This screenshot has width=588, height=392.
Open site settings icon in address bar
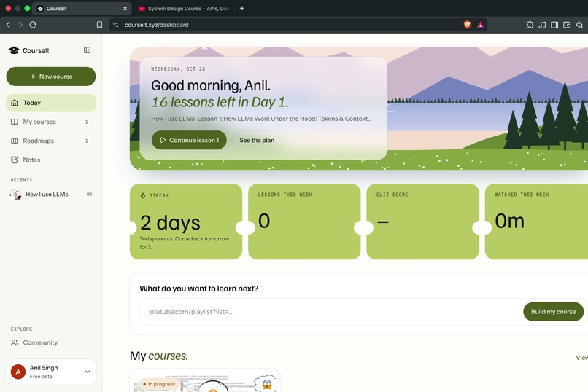[116, 25]
